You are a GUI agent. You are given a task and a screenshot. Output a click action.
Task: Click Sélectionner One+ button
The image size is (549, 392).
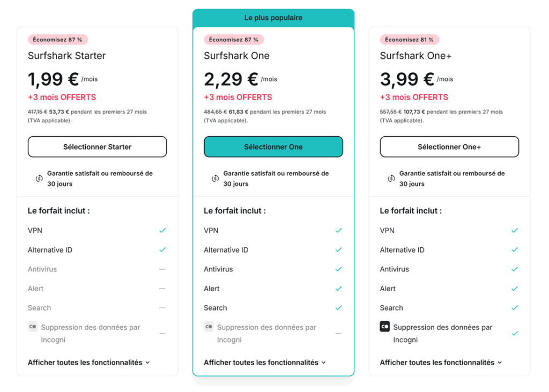[450, 147]
